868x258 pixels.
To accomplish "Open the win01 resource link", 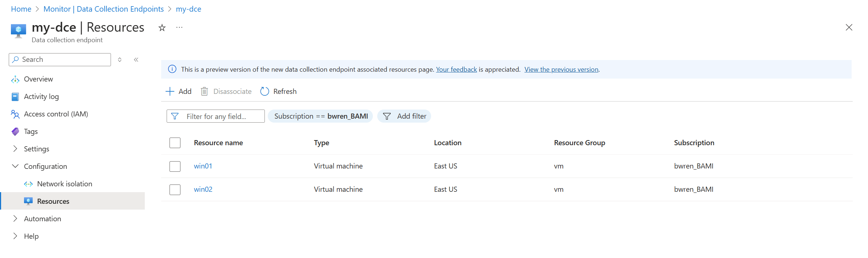I will 203,166.
